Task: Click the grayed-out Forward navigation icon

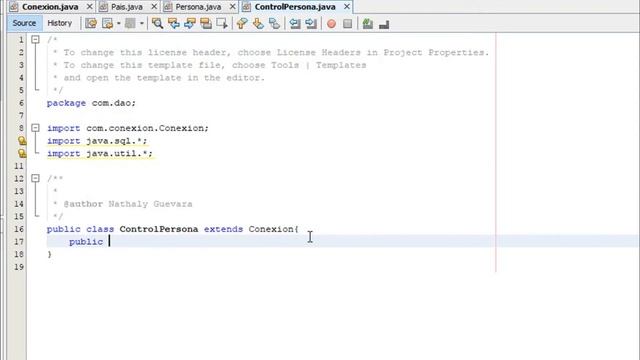Action: pyautogui.click(x=130, y=24)
